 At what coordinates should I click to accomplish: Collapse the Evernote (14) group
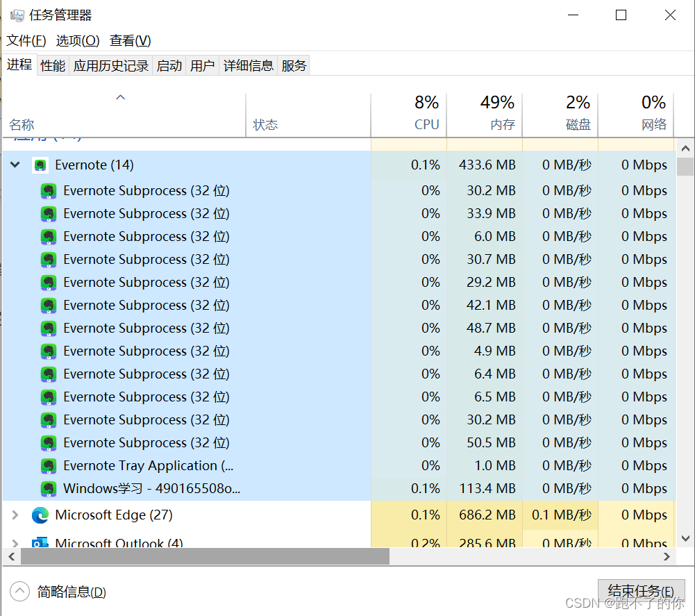pos(15,165)
